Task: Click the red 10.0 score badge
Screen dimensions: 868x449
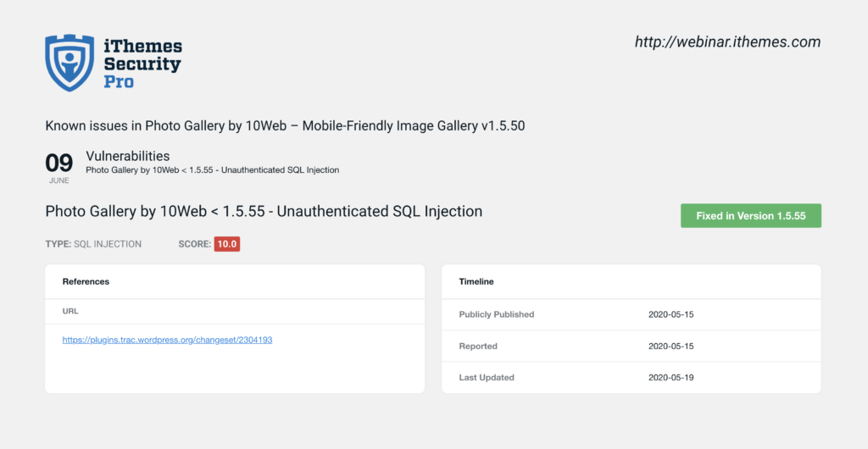Action: (227, 244)
